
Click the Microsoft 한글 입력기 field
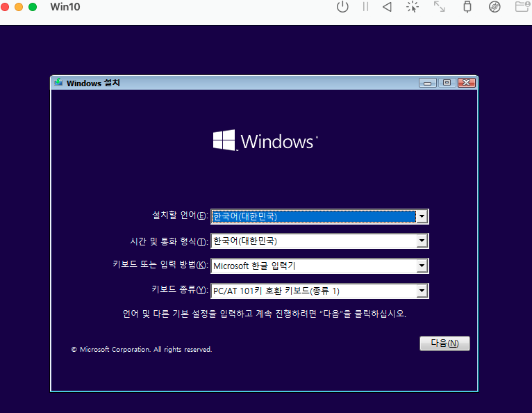319,266
